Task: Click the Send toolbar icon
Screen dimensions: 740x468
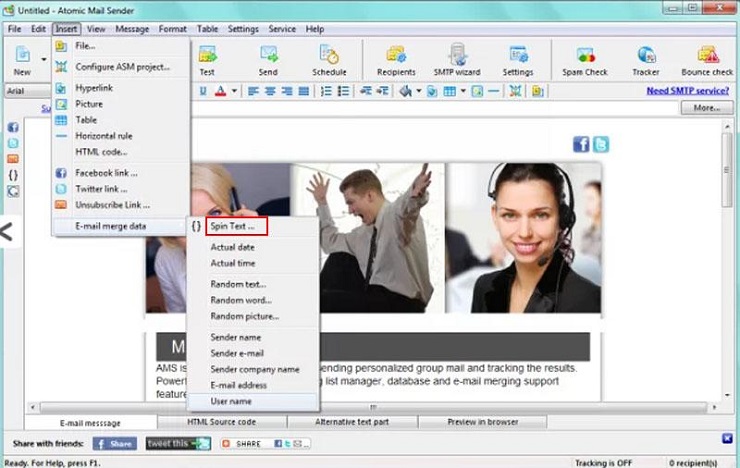Action: (268, 59)
